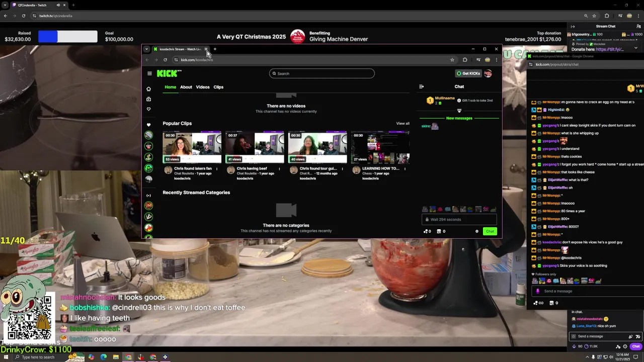Switch to the Videos tab

coord(203,87)
